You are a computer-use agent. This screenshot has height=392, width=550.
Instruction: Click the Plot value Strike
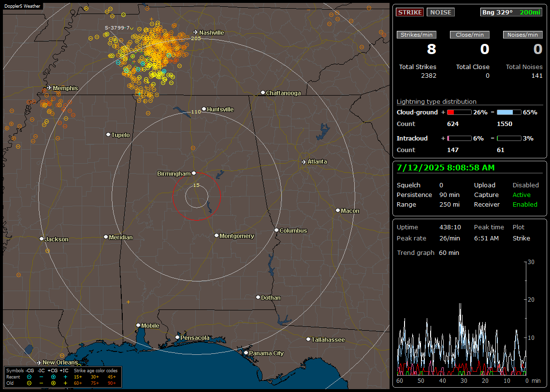click(521, 238)
